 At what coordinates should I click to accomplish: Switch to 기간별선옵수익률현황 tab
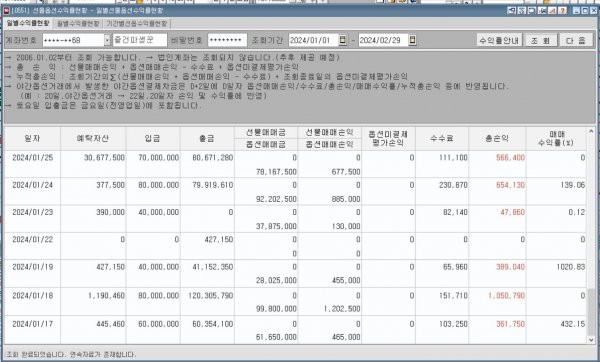[137, 24]
